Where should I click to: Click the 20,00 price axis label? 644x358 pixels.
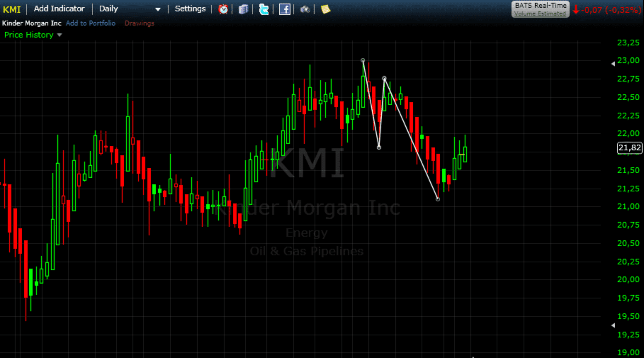click(x=628, y=279)
